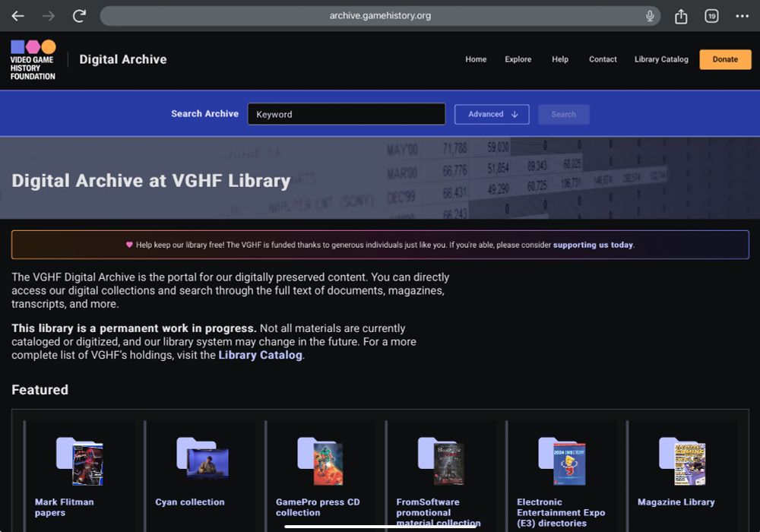Screen dimensions: 760x532
Task: Open the Mark Flitman papers folder icon
Action: coord(80,461)
